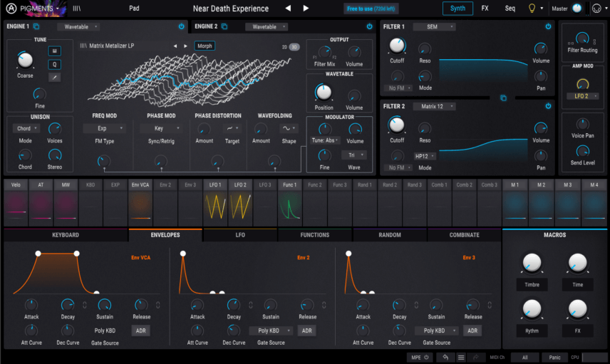The width and height of the screenshot is (610, 364).
Task: Click the undo arrow in bottom bar
Action: tap(445, 358)
